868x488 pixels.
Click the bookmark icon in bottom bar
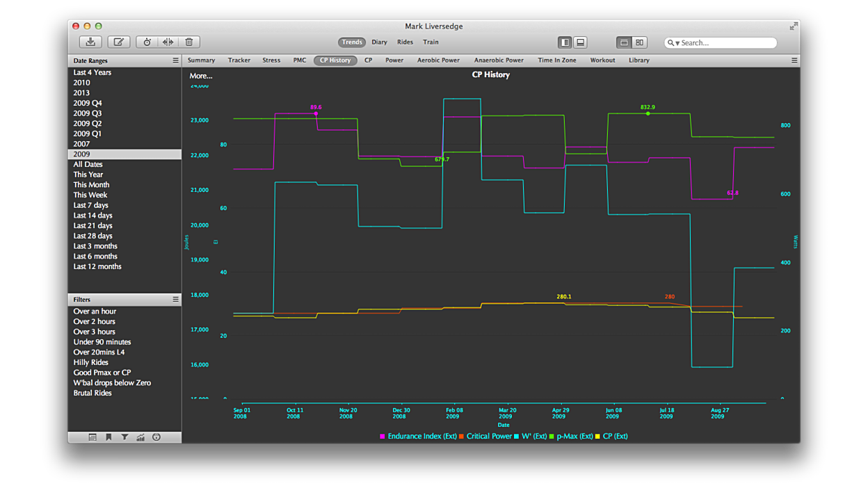coord(108,437)
